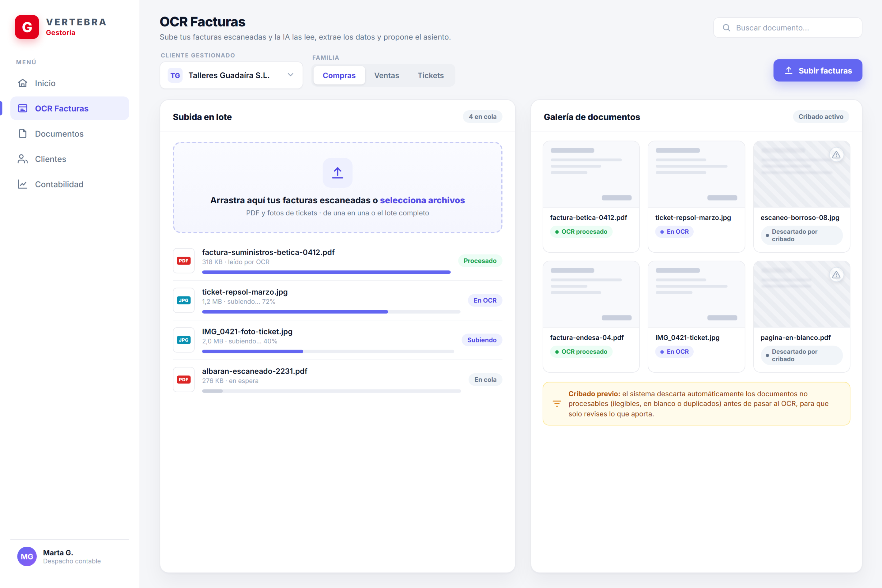Image resolution: width=882 pixels, height=588 pixels.
Task: Click the 4 en cola badge
Action: 482,117
